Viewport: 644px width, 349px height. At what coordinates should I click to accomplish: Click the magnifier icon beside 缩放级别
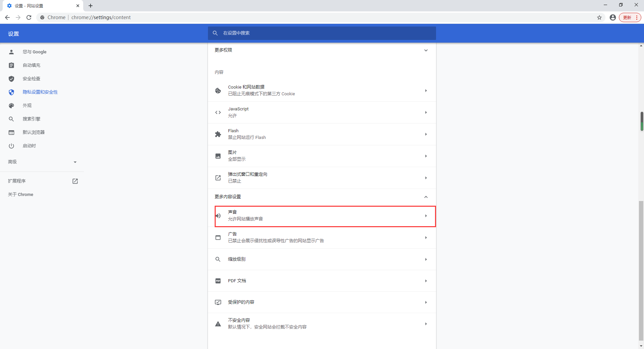218,259
